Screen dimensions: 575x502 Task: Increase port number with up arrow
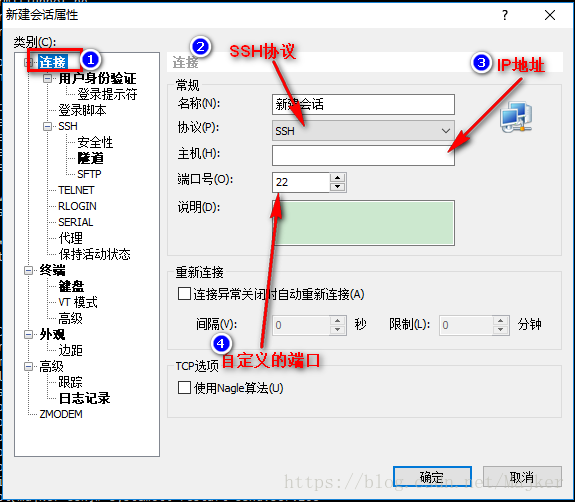click(337, 178)
